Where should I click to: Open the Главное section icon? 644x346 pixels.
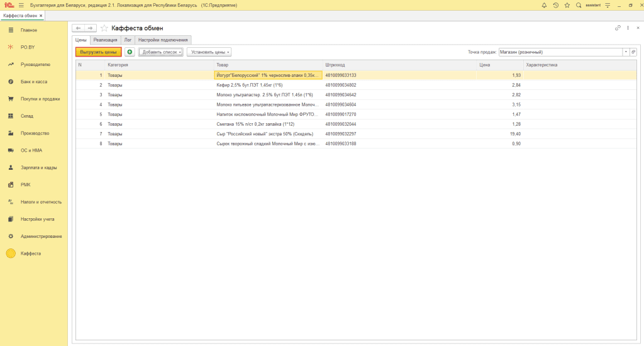click(x=11, y=30)
